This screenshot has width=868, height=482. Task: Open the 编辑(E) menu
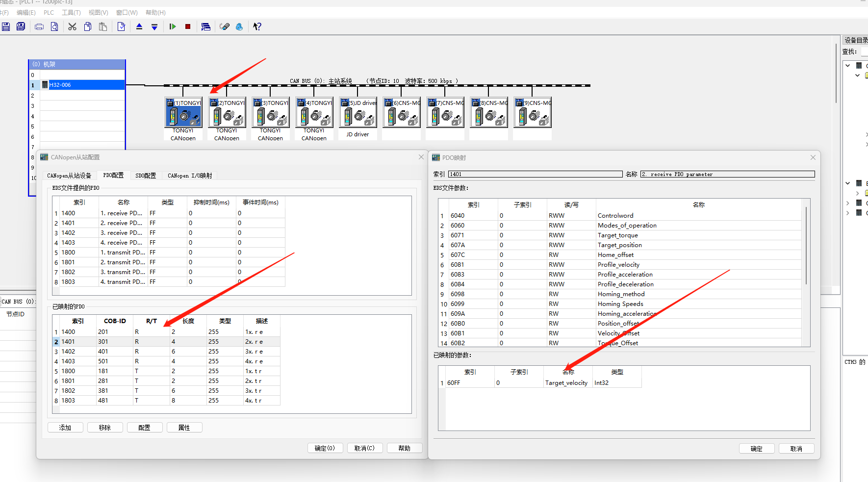(x=26, y=13)
